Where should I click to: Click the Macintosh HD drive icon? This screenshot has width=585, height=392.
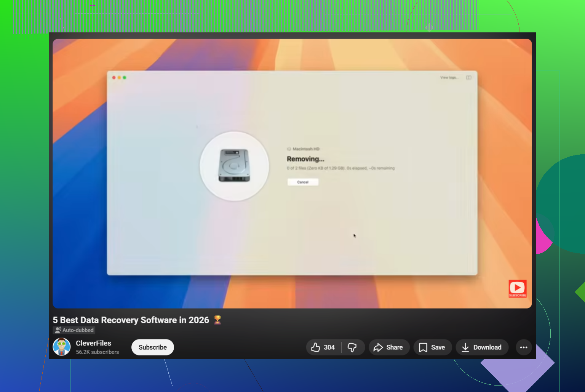pyautogui.click(x=234, y=166)
